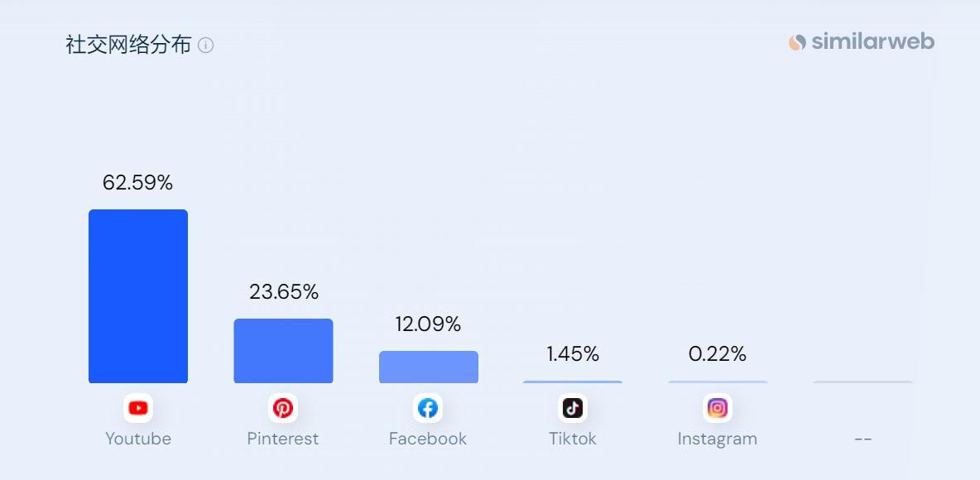Select the Facebook 12.09% bar
This screenshot has height=480, width=980.
click(428, 367)
